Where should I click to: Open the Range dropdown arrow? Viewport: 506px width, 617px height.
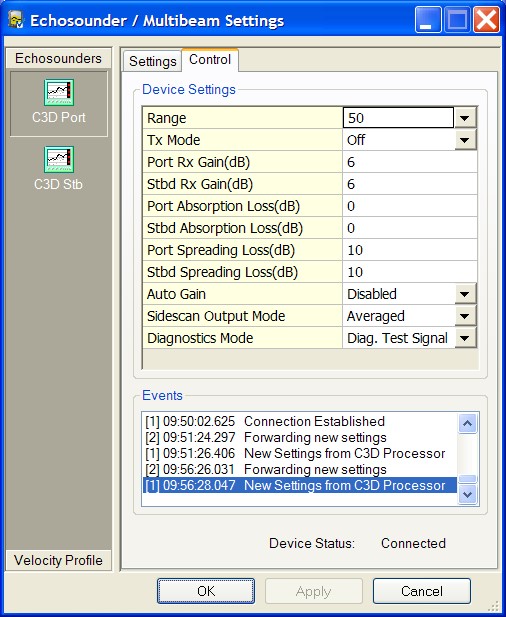(x=465, y=118)
